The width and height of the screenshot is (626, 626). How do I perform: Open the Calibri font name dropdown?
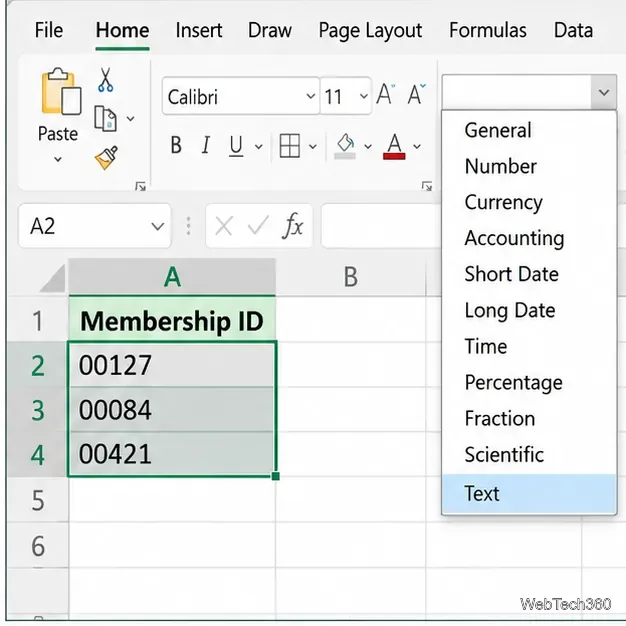(310, 96)
